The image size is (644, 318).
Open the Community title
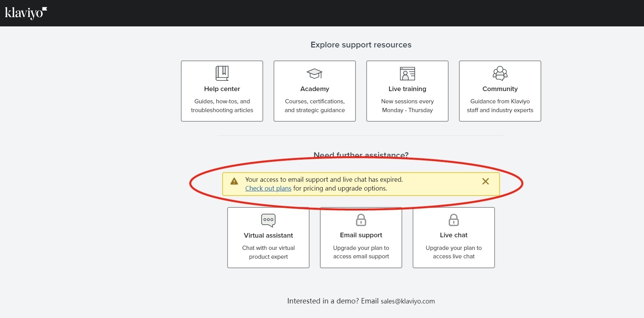[x=500, y=89]
